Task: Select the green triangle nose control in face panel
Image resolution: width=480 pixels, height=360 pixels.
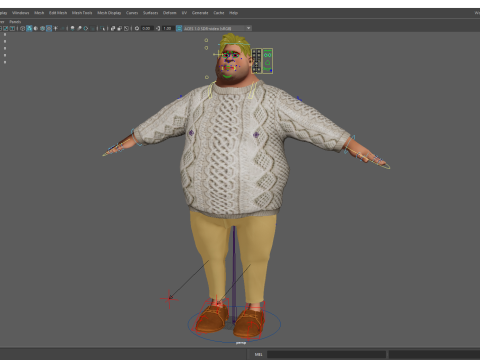Action: pos(268,63)
